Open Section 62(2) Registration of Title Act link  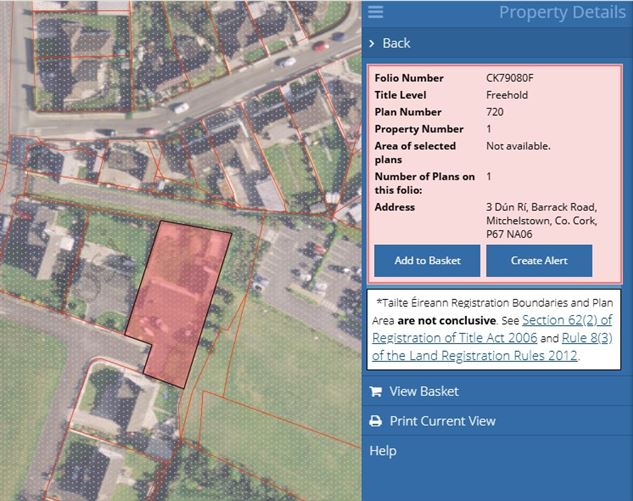531,328
